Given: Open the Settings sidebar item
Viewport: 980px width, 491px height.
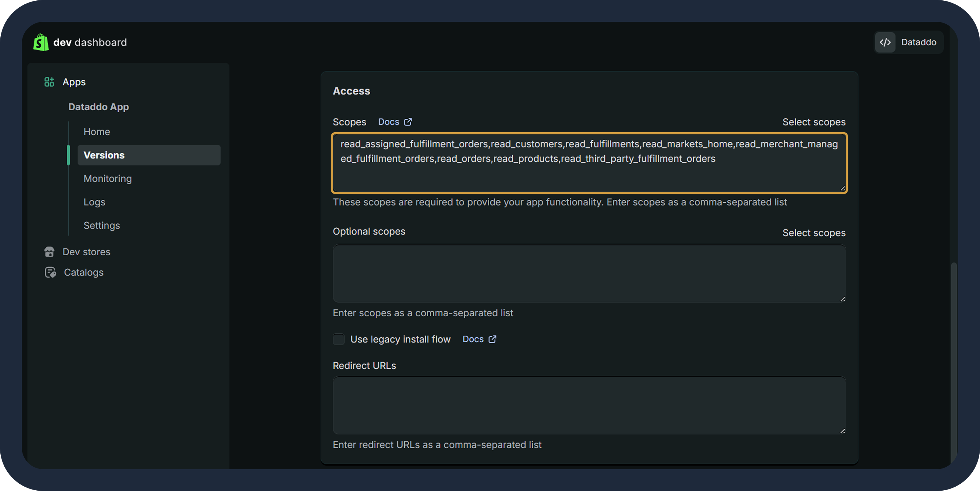Looking at the screenshot, I should tap(102, 225).
